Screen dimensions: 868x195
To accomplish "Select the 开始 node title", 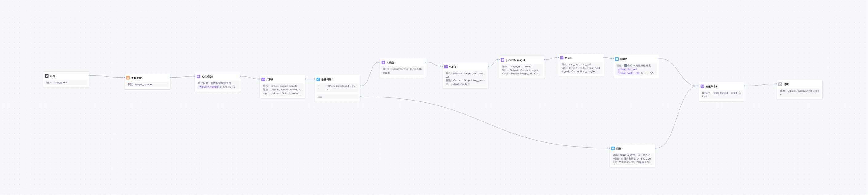I will [52, 76].
